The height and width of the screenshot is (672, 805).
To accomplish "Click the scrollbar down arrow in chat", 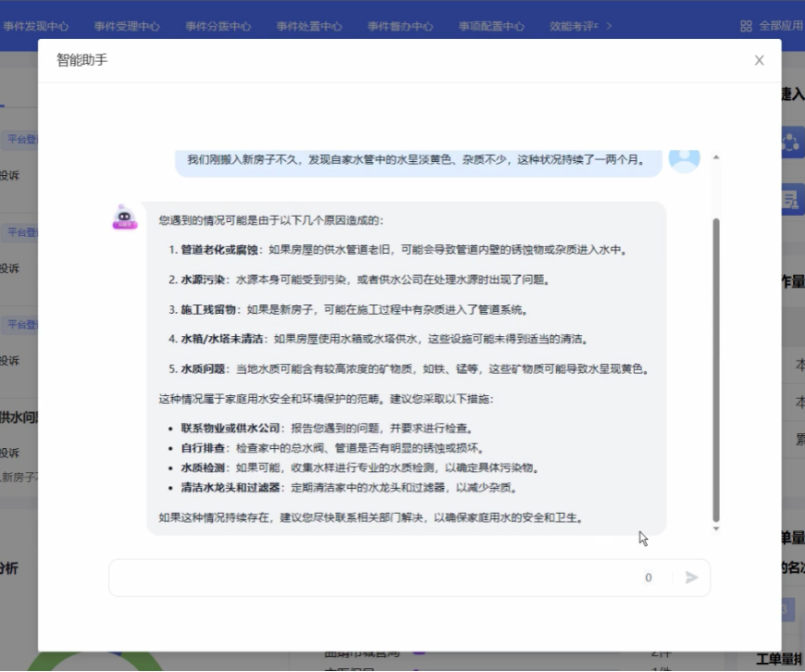I will [x=715, y=529].
